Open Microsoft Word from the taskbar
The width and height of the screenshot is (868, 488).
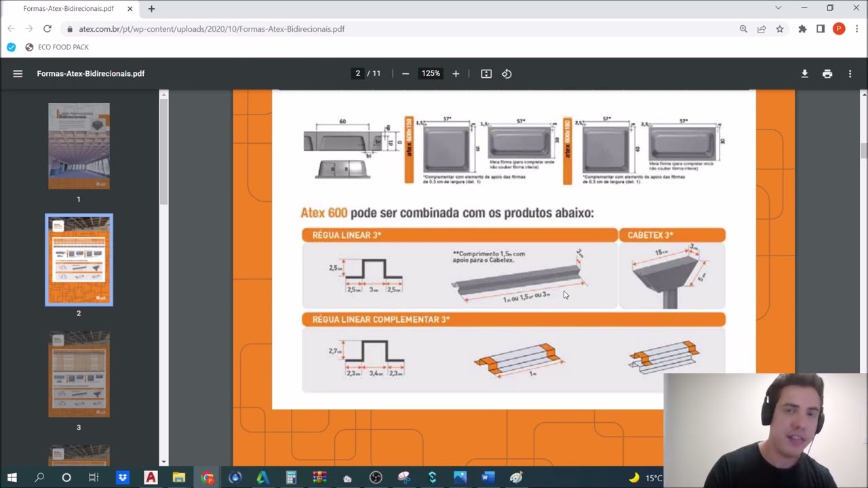click(x=488, y=478)
